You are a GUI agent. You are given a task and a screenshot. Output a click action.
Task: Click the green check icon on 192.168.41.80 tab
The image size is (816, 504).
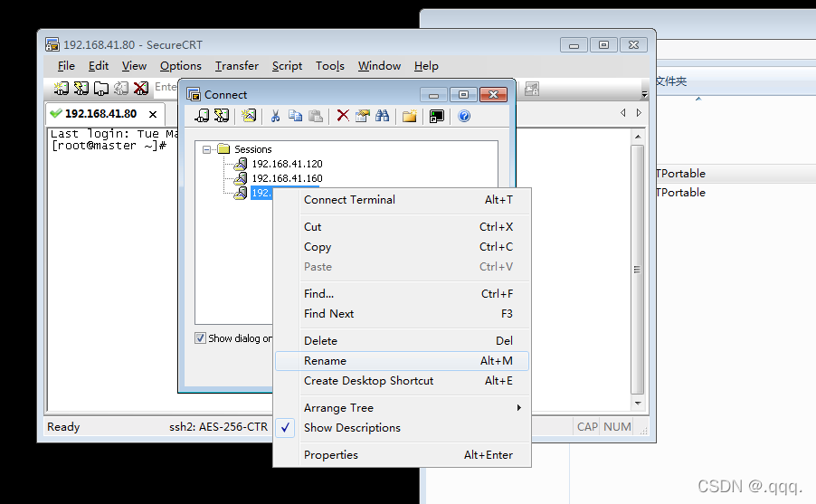tap(56, 113)
